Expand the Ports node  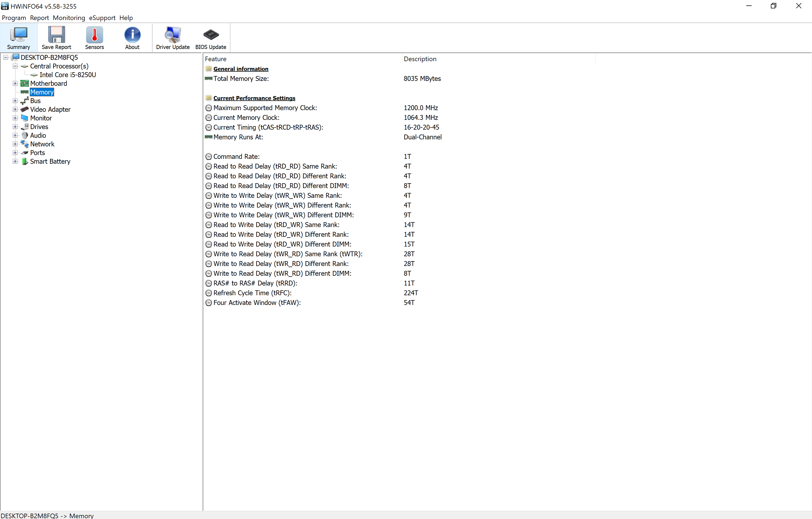tap(15, 153)
